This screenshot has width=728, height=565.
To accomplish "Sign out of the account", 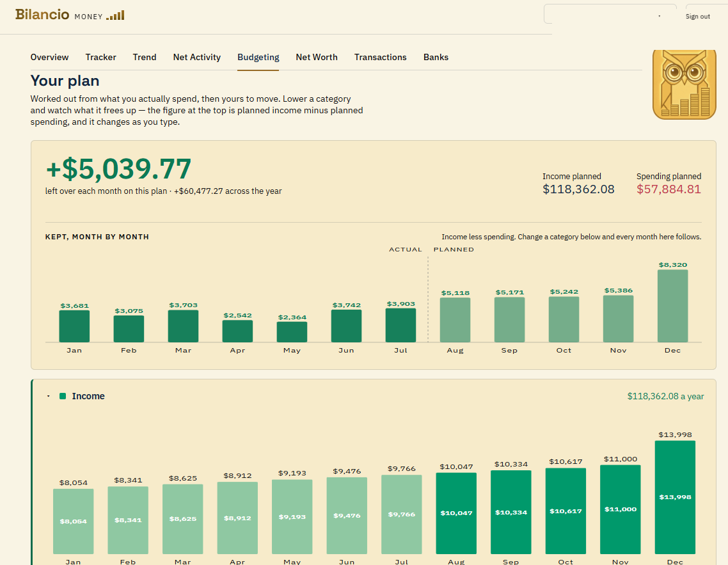I will pos(698,16).
